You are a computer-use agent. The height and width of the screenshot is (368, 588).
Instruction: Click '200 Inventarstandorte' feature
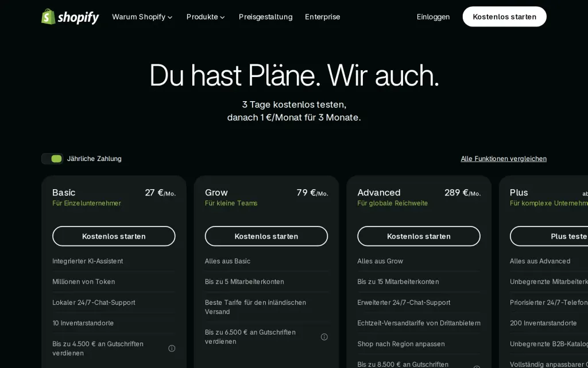543,323
